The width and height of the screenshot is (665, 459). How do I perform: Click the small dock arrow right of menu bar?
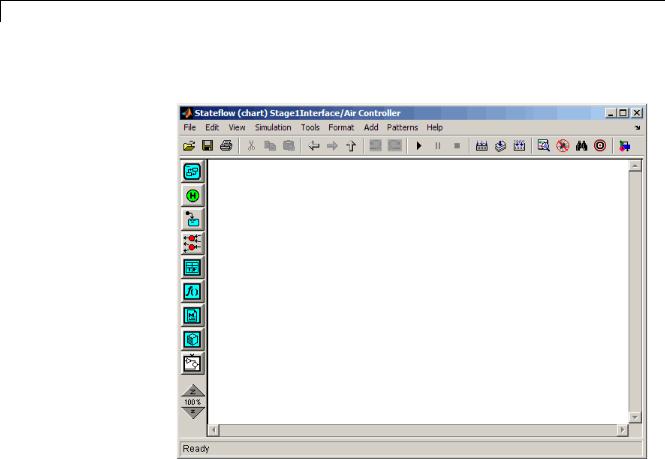click(637, 128)
